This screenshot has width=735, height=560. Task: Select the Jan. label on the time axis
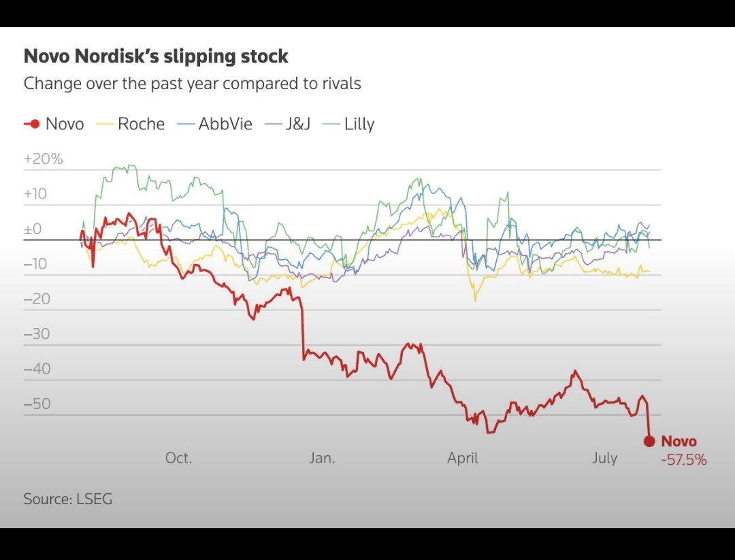click(322, 458)
